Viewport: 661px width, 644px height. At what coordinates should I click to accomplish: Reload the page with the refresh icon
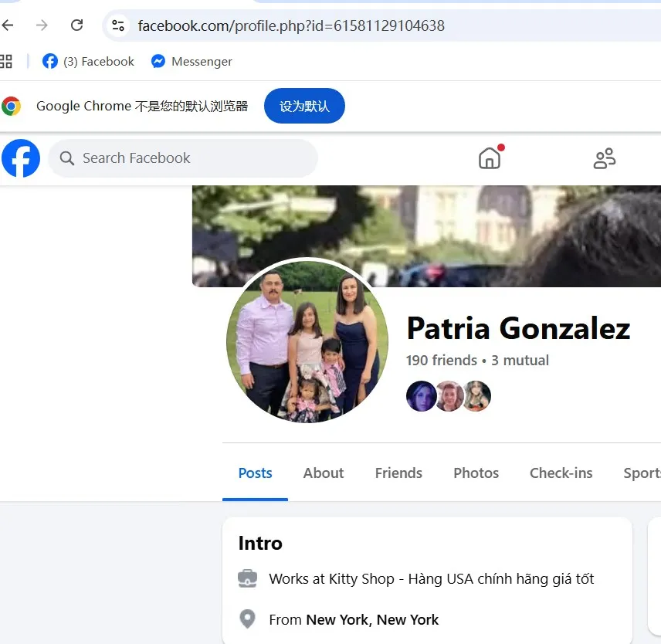[x=76, y=25]
